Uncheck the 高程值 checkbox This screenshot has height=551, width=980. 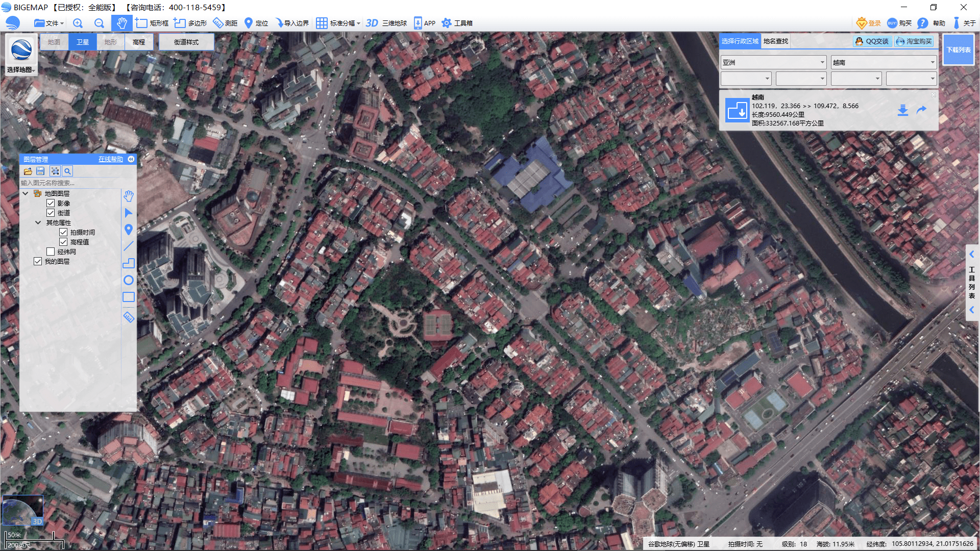(x=63, y=242)
